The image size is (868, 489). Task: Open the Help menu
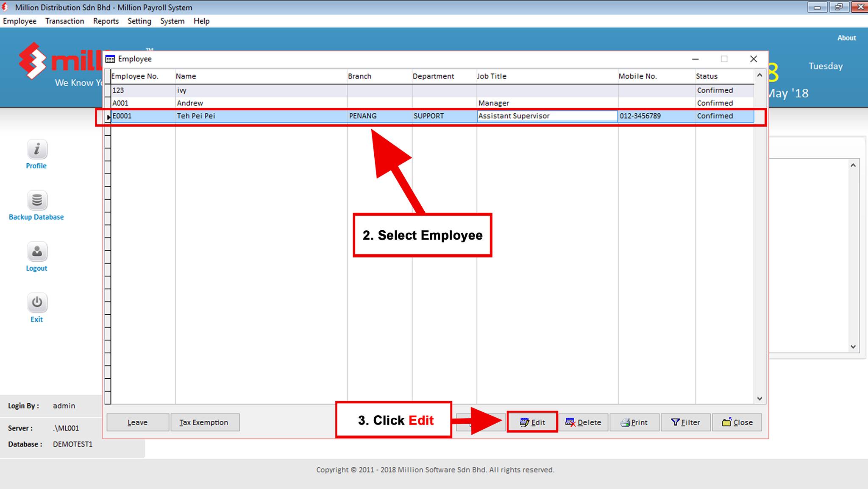(202, 21)
